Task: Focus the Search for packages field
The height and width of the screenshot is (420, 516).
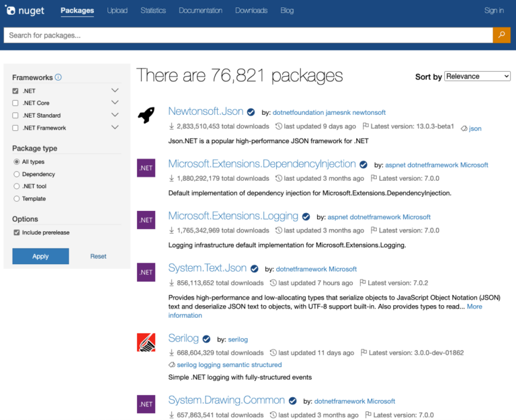Action: pyautogui.click(x=247, y=35)
